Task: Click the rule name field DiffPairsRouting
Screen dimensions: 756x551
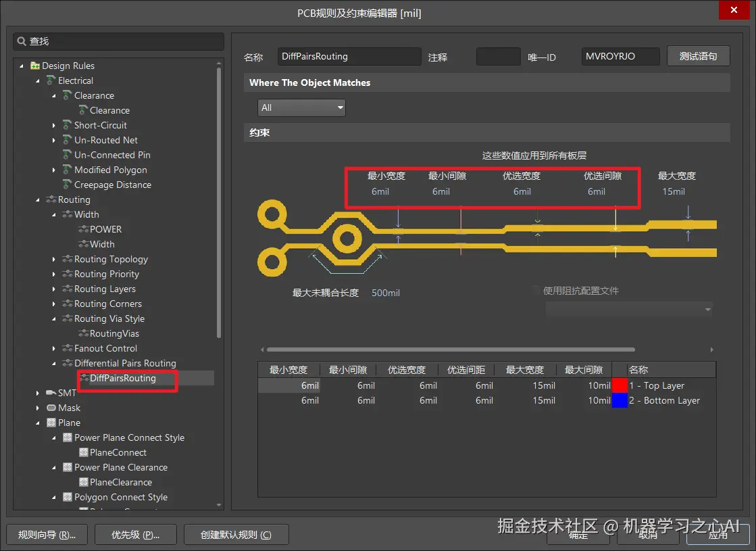Action: (349, 56)
